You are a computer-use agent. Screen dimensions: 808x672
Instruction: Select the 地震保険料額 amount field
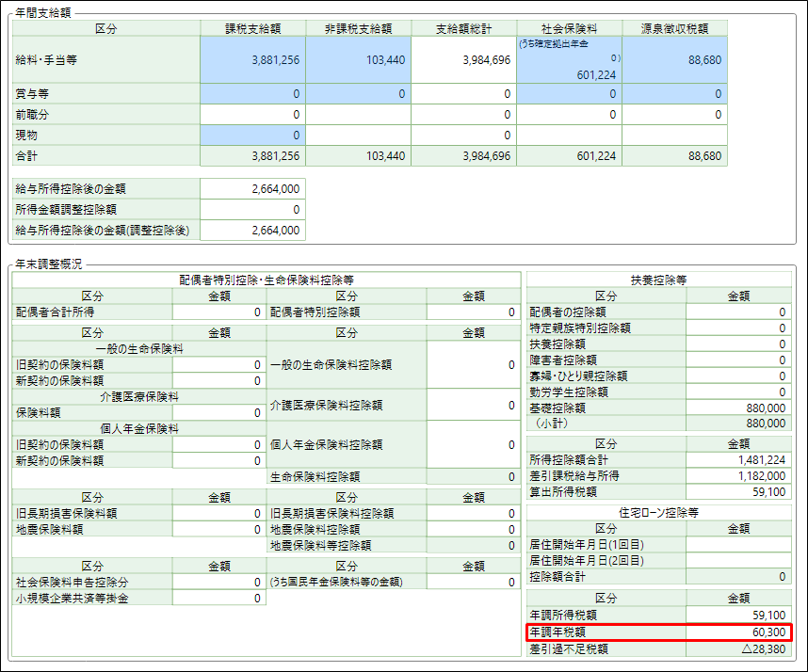pos(218,529)
